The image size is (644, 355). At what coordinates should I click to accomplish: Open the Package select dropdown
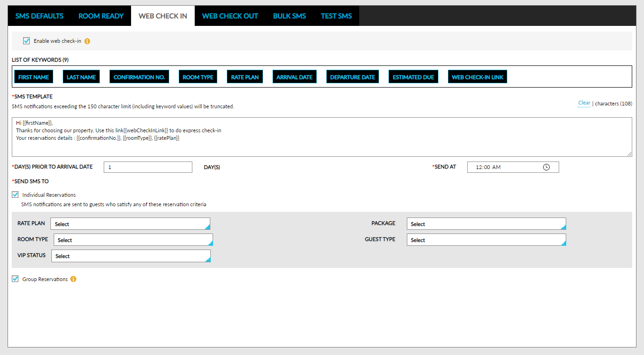tap(486, 224)
